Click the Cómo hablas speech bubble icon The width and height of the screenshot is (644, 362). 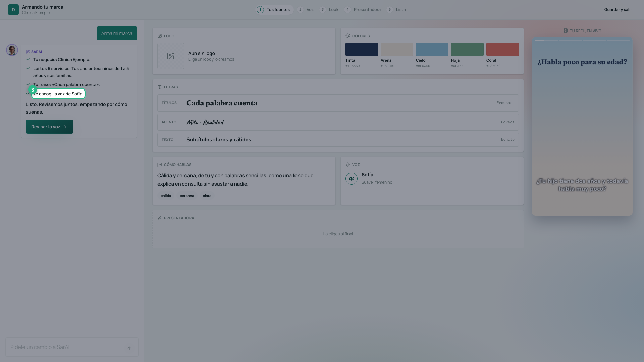pyautogui.click(x=160, y=165)
